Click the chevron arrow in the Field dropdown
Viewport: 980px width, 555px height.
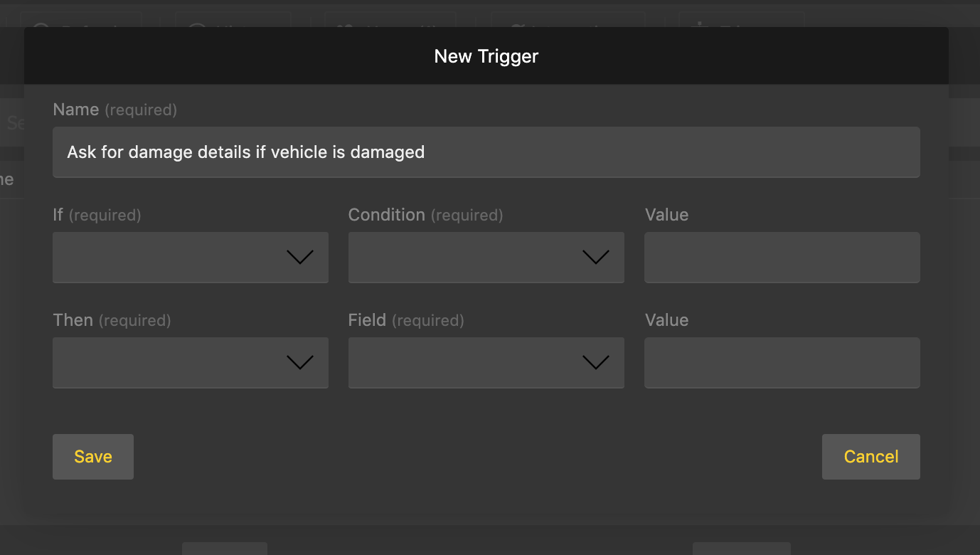[x=595, y=363]
